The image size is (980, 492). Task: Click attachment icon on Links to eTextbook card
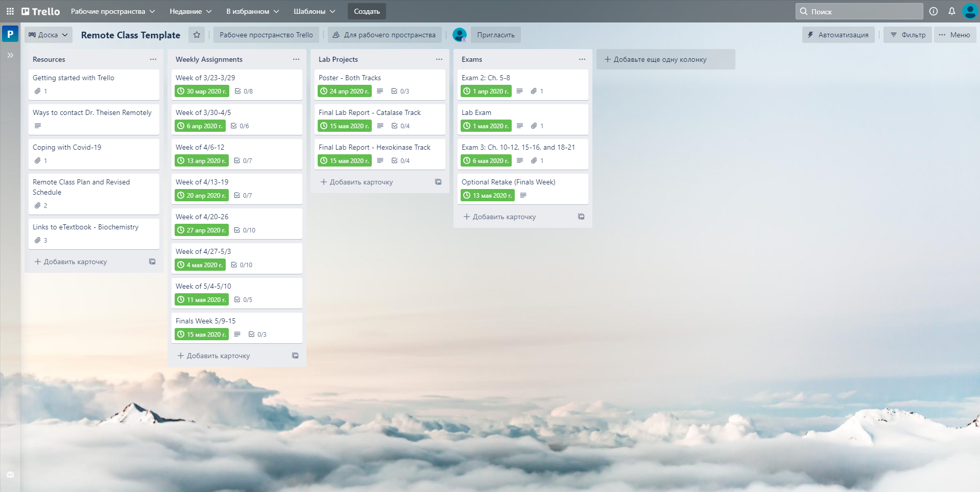coord(37,240)
